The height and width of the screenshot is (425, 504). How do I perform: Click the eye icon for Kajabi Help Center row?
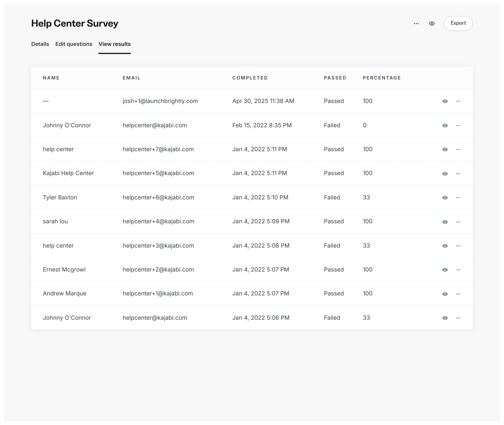pos(445,173)
